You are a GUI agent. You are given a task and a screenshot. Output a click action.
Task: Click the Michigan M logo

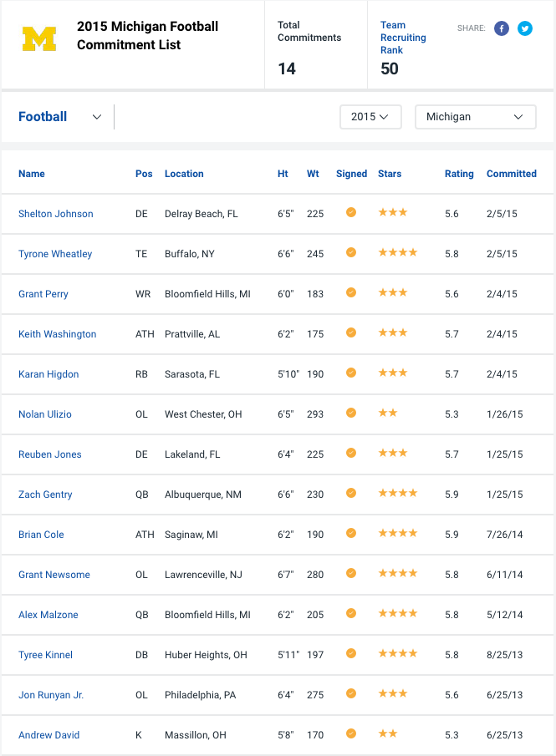click(39, 38)
